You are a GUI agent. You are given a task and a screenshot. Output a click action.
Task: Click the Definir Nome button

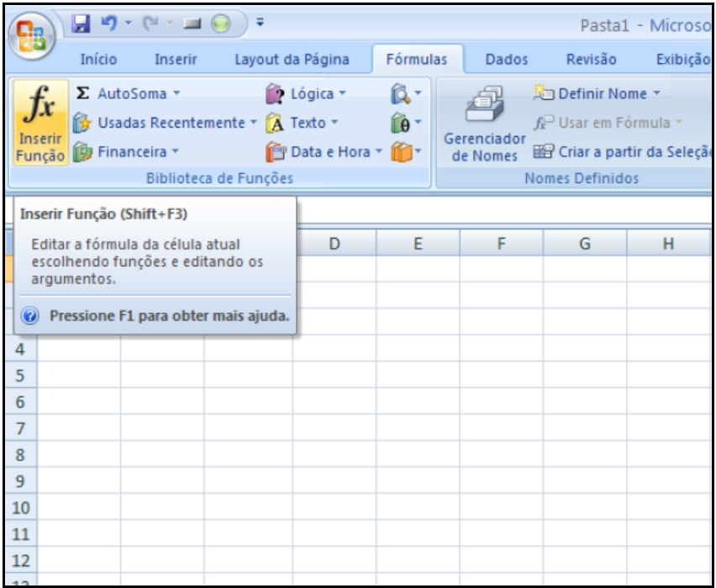click(x=598, y=94)
